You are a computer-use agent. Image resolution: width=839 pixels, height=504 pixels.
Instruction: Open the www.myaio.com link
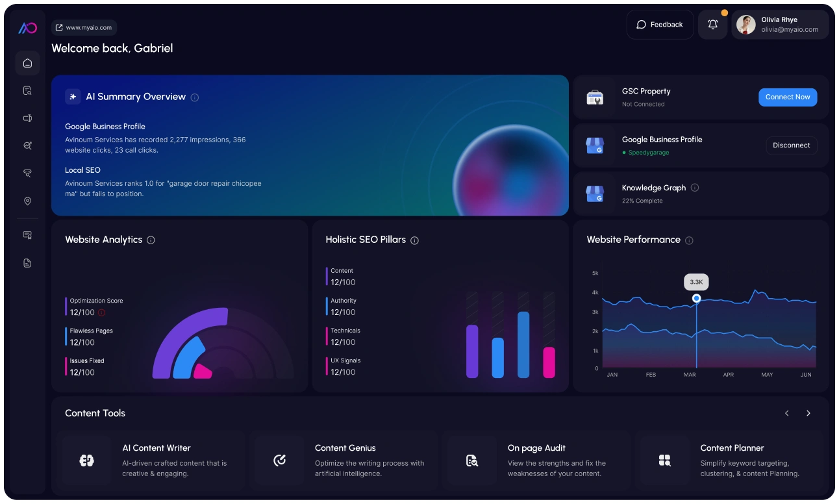coord(84,28)
